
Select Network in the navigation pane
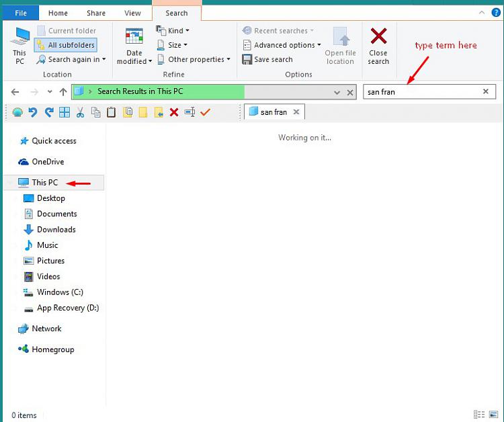(x=40, y=329)
